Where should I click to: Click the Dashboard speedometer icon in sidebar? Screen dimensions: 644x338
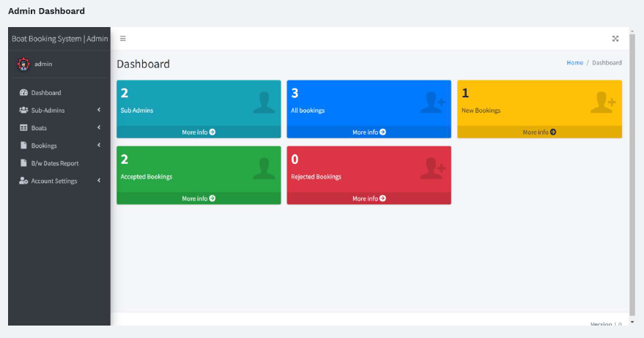23,93
